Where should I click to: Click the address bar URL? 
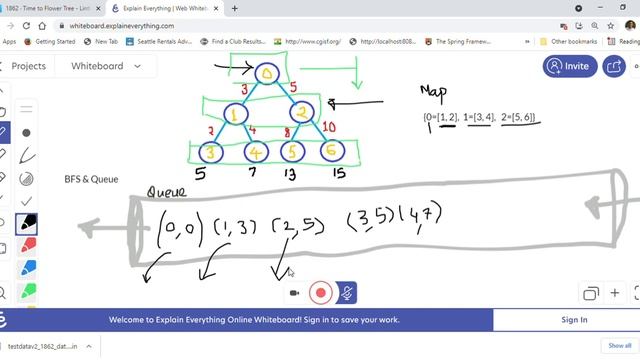122,26
